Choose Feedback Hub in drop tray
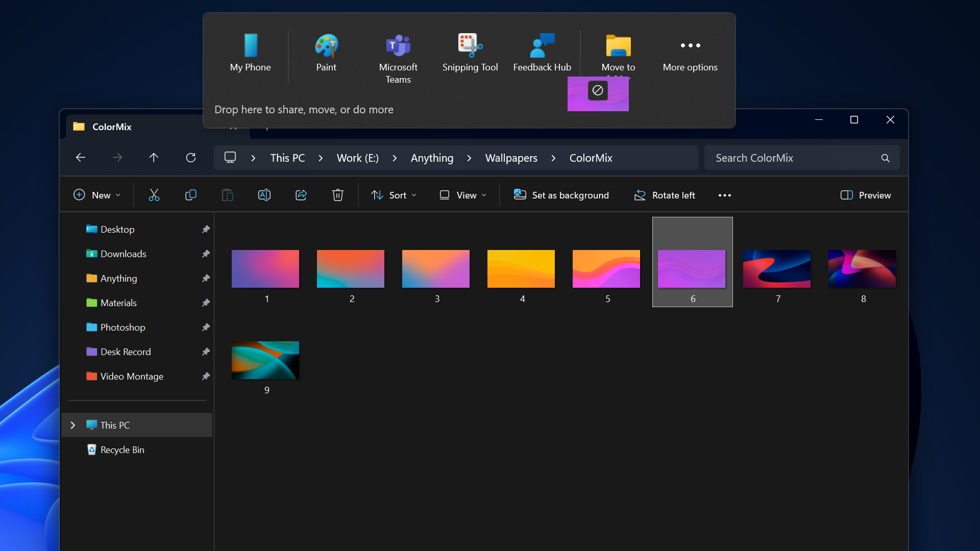The image size is (980, 551). pos(542,53)
